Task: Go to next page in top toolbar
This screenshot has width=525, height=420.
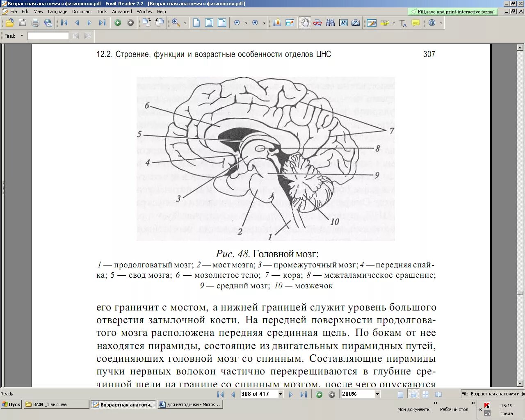Action: [89, 23]
